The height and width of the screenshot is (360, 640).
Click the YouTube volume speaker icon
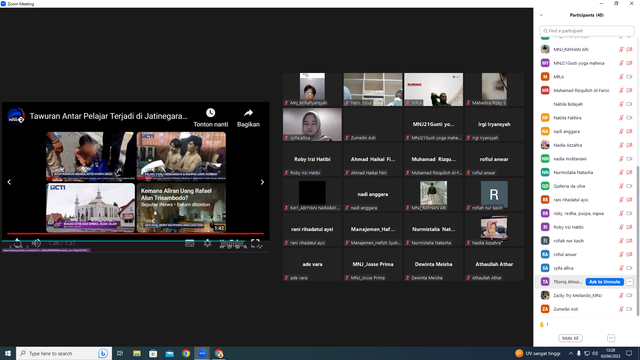[36, 243]
